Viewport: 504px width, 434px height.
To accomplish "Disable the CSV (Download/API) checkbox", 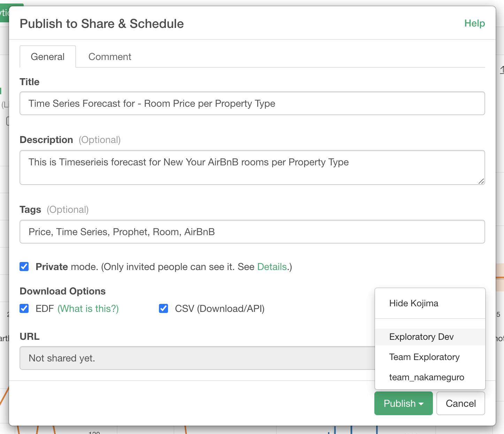I will click(x=163, y=308).
